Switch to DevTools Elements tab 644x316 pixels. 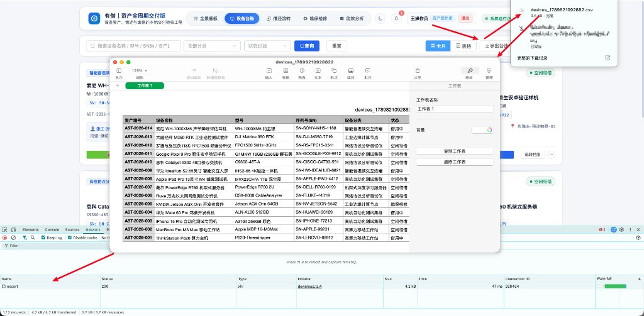click(30, 230)
